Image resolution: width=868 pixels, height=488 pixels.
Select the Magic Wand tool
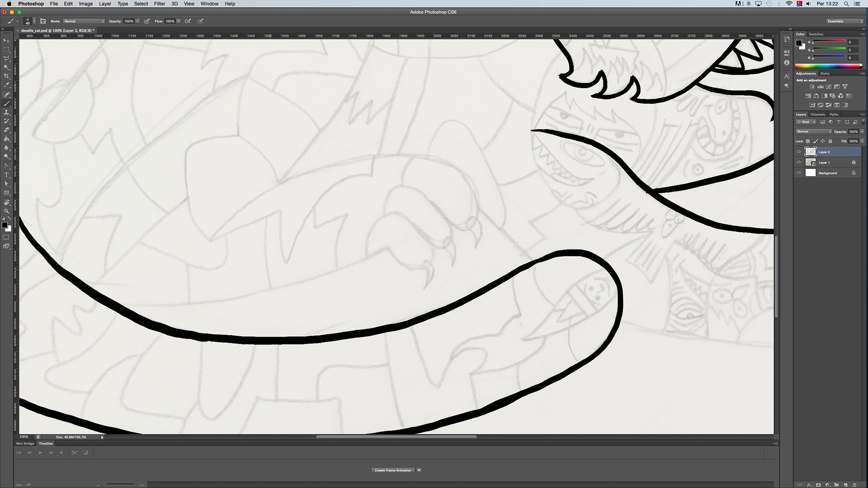pyautogui.click(x=6, y=67)
